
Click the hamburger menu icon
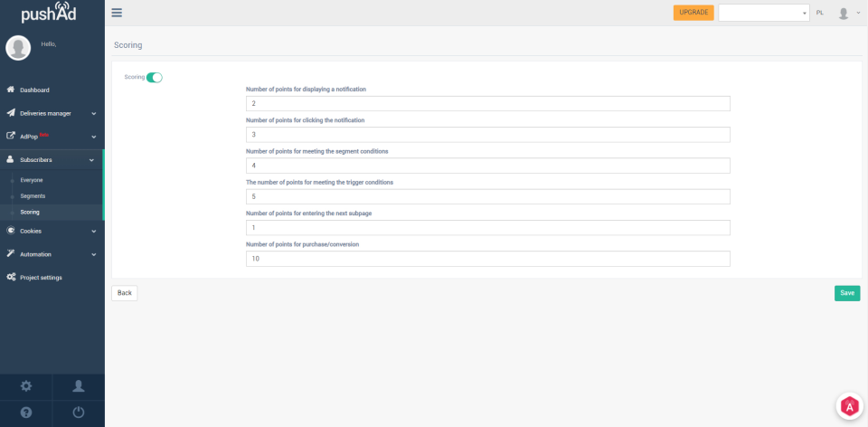point(117,13)
